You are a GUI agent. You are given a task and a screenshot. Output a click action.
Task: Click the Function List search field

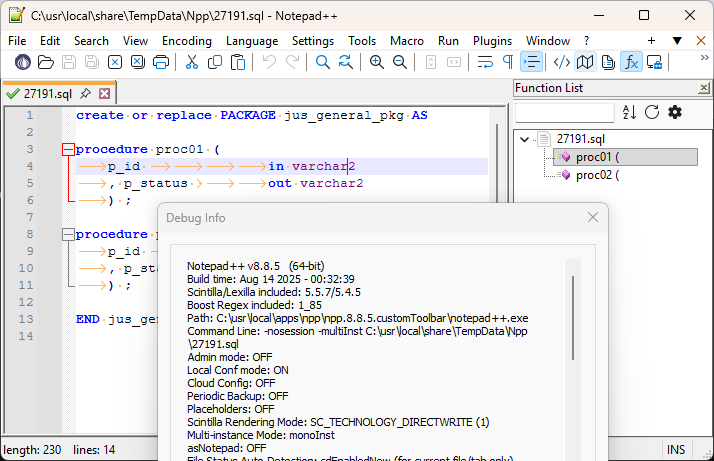[x=564, y=113]
